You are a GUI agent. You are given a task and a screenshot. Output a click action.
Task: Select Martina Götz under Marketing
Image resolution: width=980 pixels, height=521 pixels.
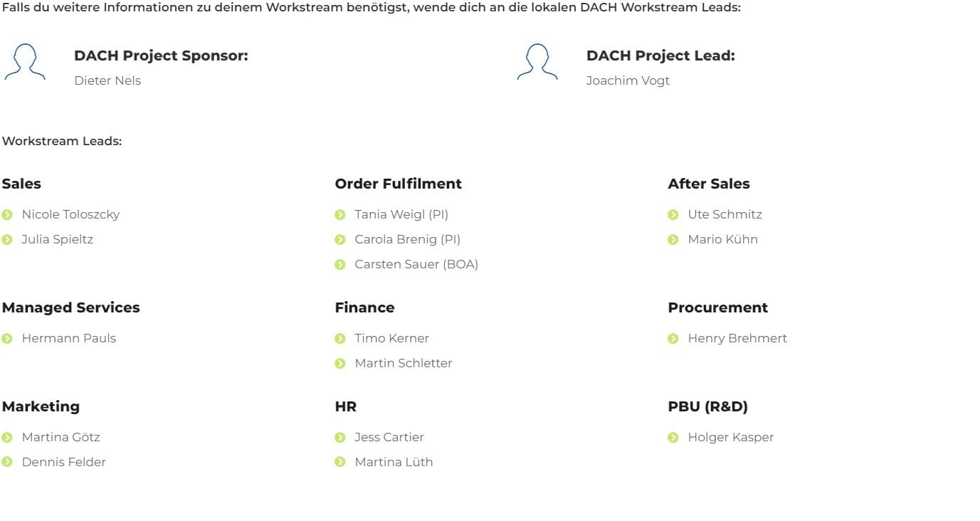pos(61,437)
